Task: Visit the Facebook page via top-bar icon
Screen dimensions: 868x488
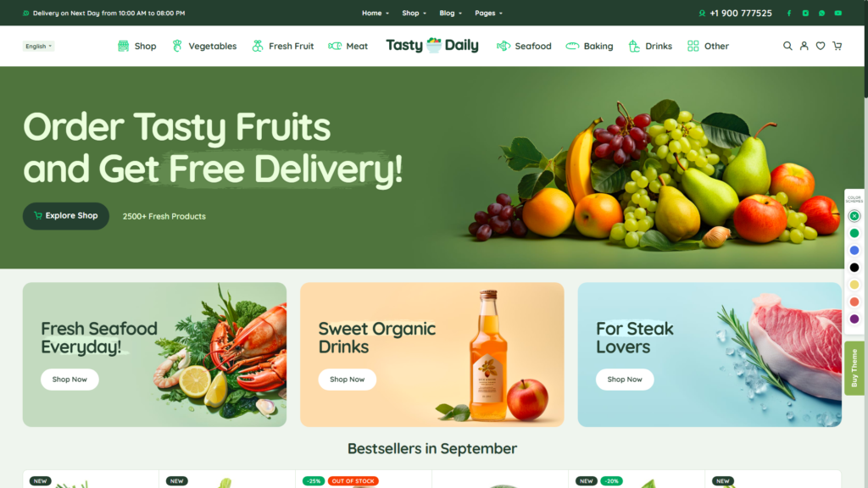Action: pyautogui.click(x=789, y=14)
